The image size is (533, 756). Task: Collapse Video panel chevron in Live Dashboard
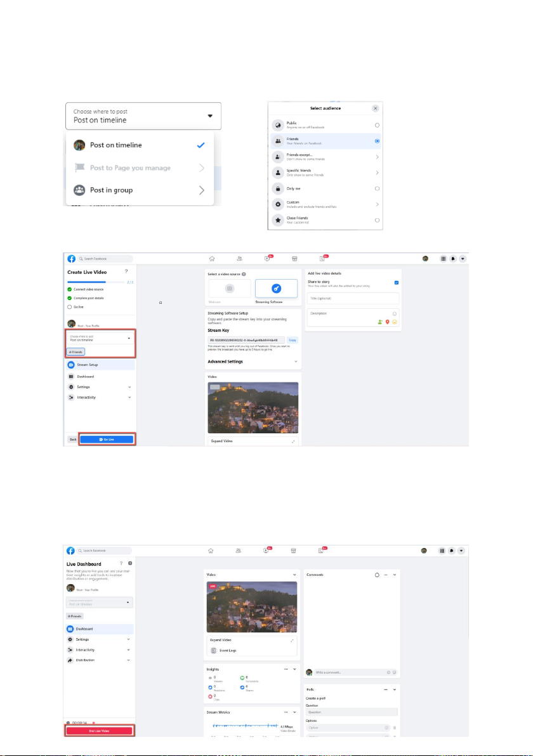point(294,575)
